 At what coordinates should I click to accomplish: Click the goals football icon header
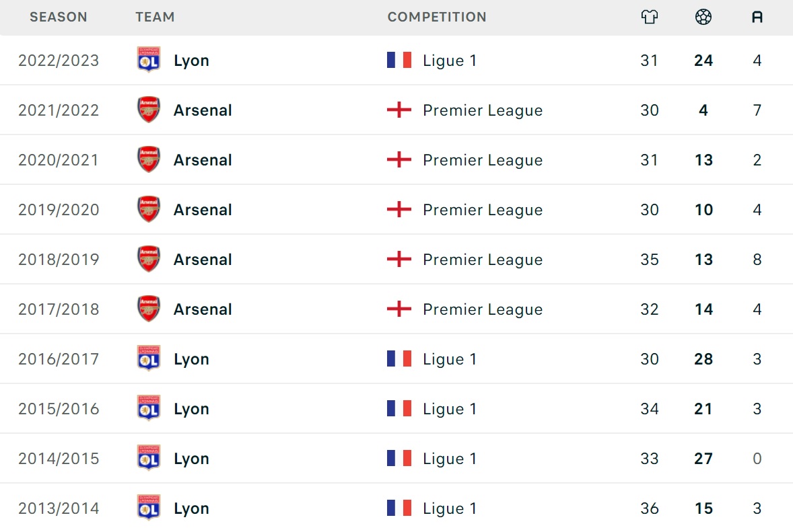703,17
